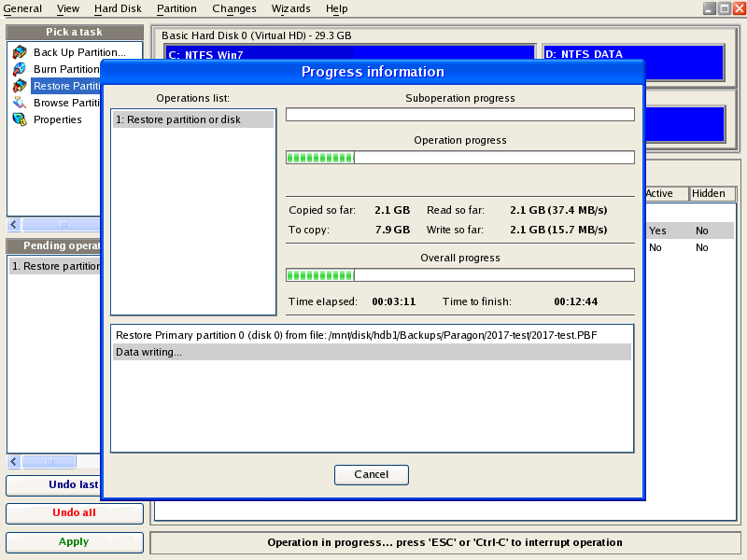
Task: Select the Restore Partition task icon
Action: click(x=20, y=86)
